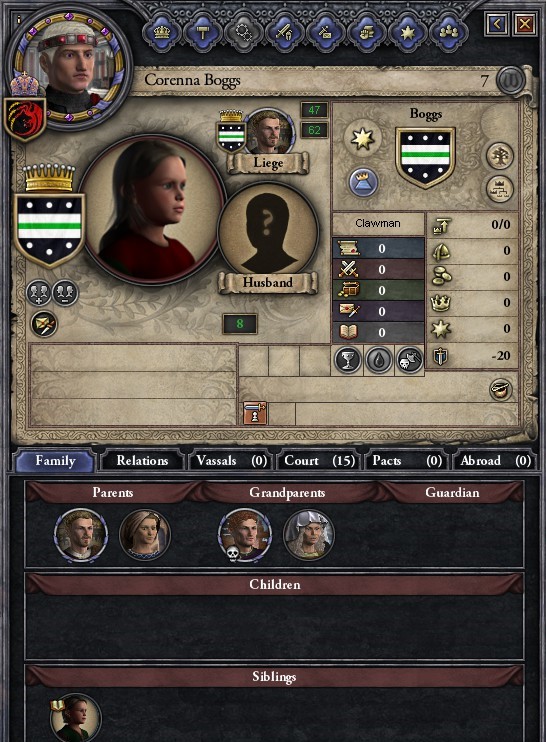Image resolution: width=546 pixels, height=742 pixels.
Task: Click the add-friend interaction icon
Action: click(x=38, y=293)
